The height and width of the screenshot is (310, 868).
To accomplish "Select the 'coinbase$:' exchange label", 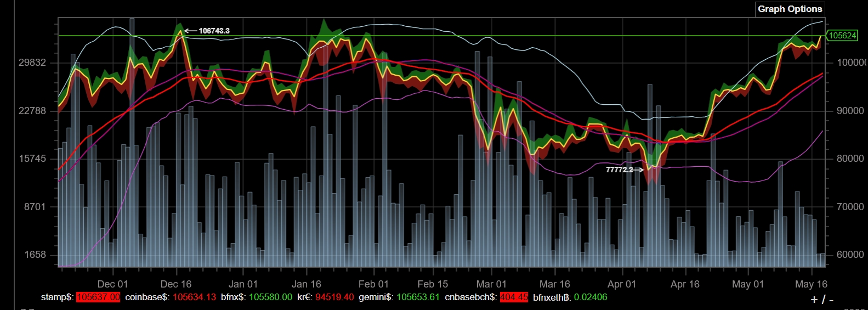I will 147,297.
